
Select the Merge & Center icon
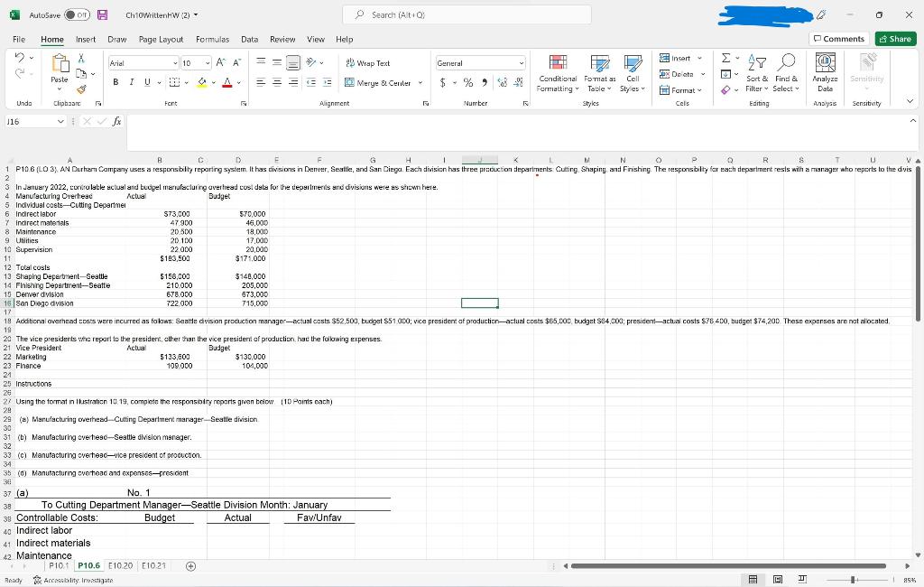(349, 82)
